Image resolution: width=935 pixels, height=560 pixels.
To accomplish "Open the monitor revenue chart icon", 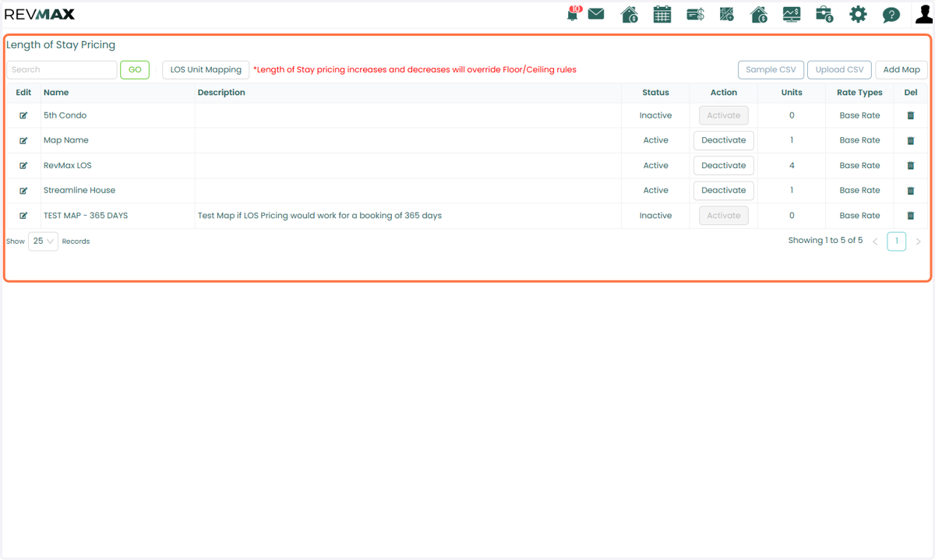I will point(792,14).
